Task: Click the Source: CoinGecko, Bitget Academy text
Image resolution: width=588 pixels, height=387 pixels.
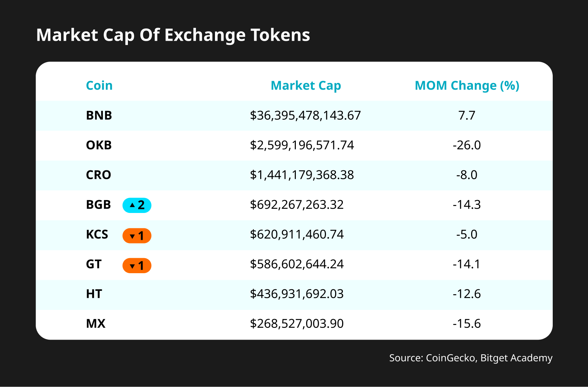Action: pyautogui.click(x=471, y=358)
